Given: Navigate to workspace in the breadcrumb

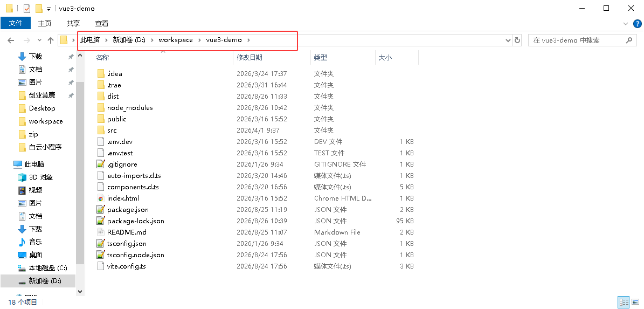Looking at the screenshot, I should 176,40.
